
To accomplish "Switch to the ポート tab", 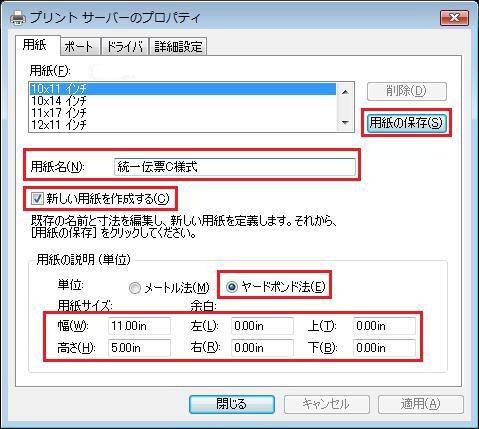I will click(x=80, y=47).
